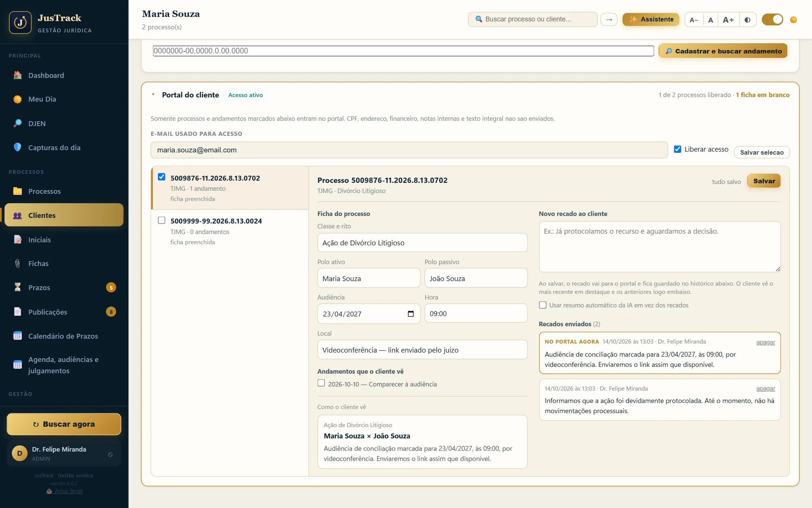Open the Meu Dia page
Screen dimensions: 812x508
click(x=64, y=99)
